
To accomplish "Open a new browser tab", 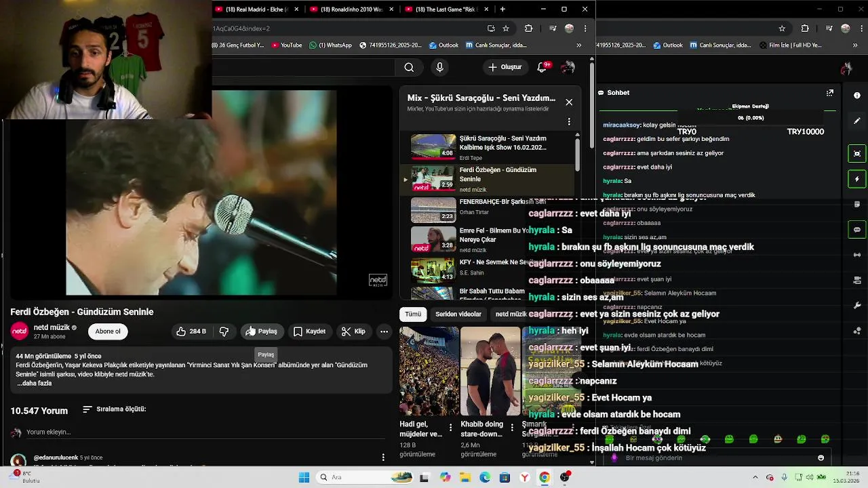I will (502, 9).
